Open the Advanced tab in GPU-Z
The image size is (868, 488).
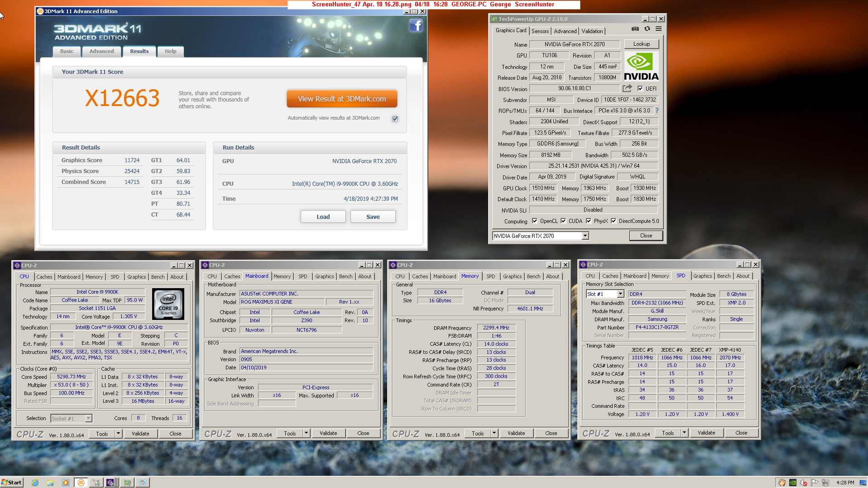(565, 31)
